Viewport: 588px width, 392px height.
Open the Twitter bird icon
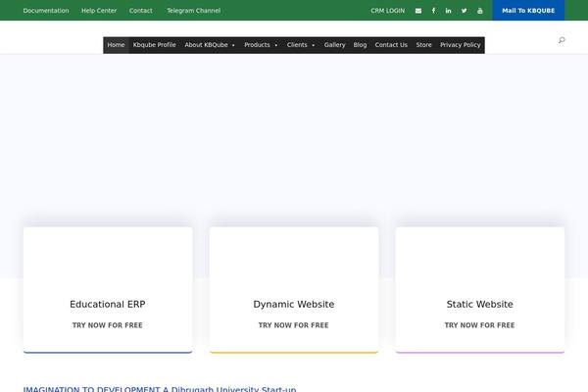(x=465, y=11)
